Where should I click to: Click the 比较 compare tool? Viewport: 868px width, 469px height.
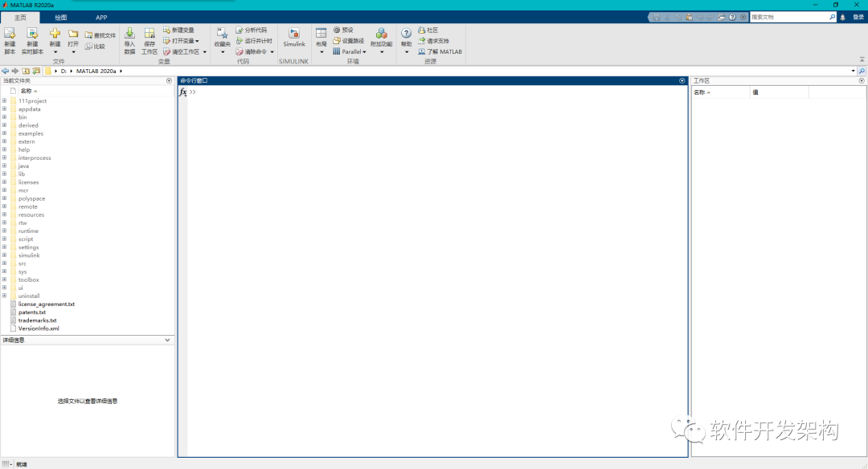pos(95,47)
